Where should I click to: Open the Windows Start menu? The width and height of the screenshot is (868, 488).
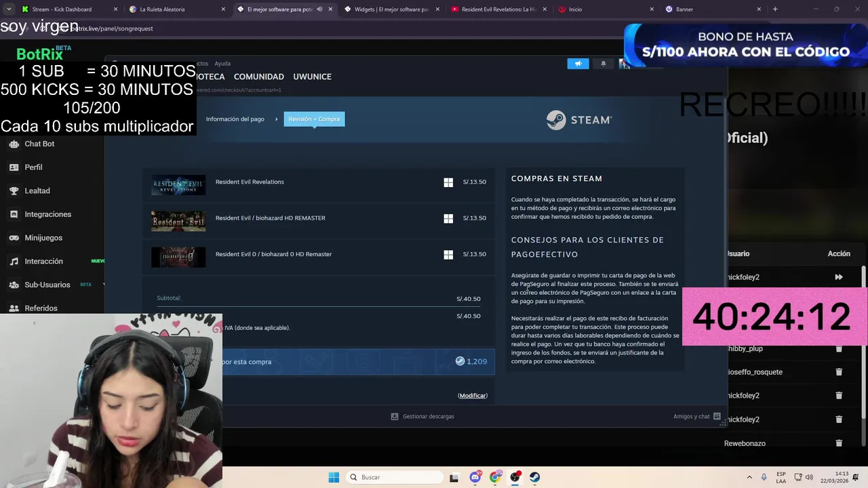point(334,477)
